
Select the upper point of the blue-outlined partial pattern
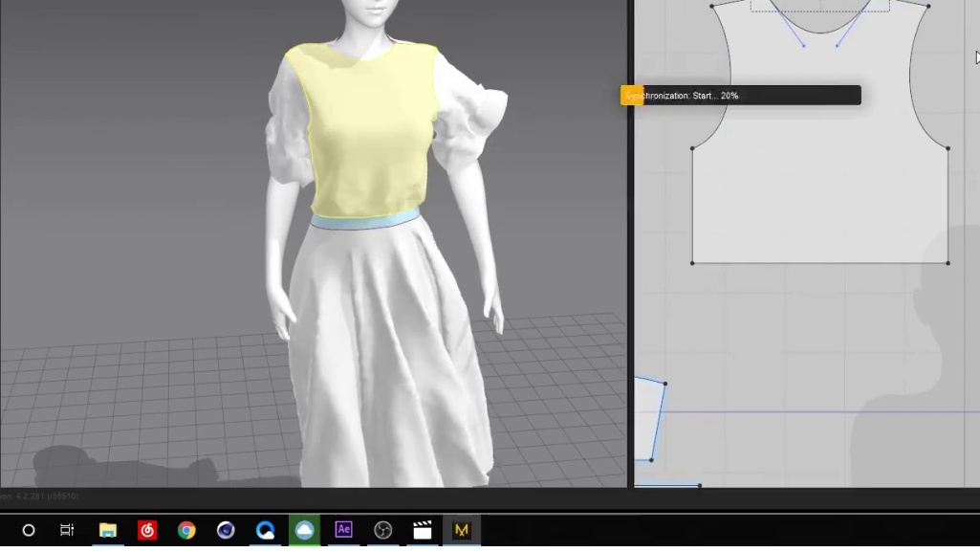(665, 384)
